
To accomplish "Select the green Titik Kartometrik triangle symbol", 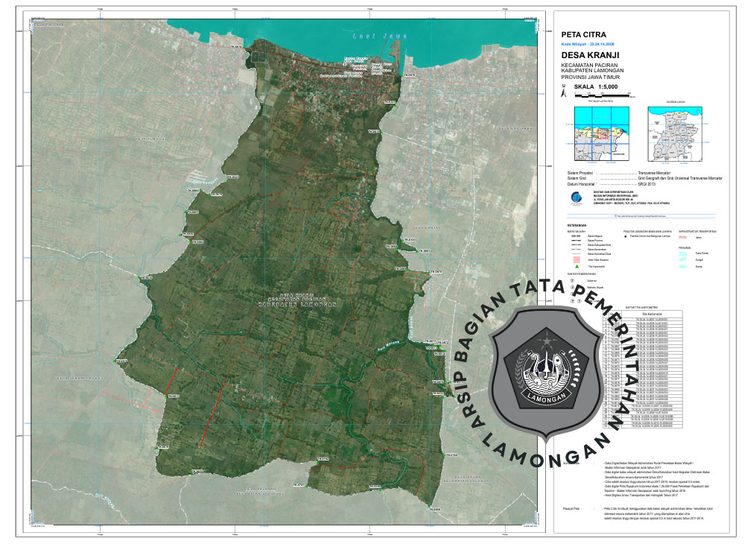I will point(576,266).
